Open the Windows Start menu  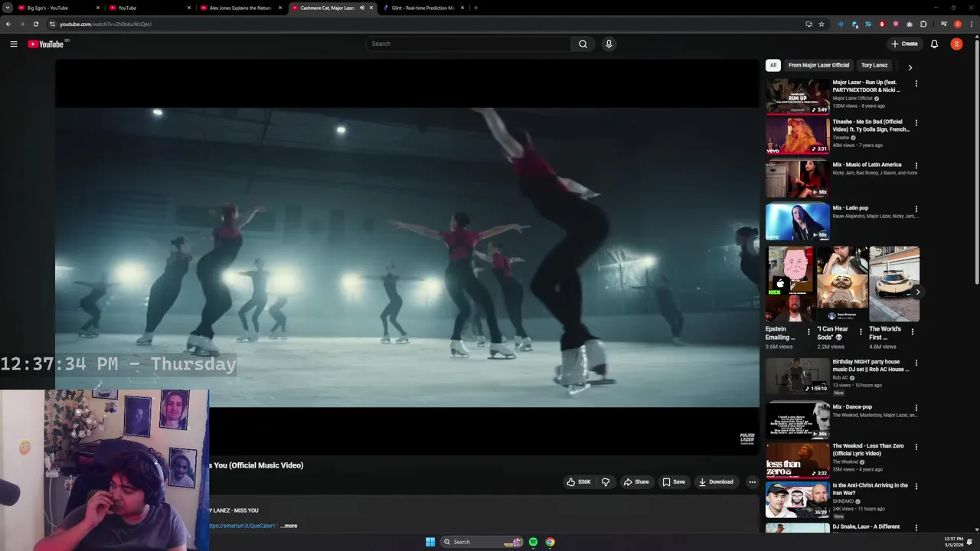pyautogui.click(x=430, y=542)
